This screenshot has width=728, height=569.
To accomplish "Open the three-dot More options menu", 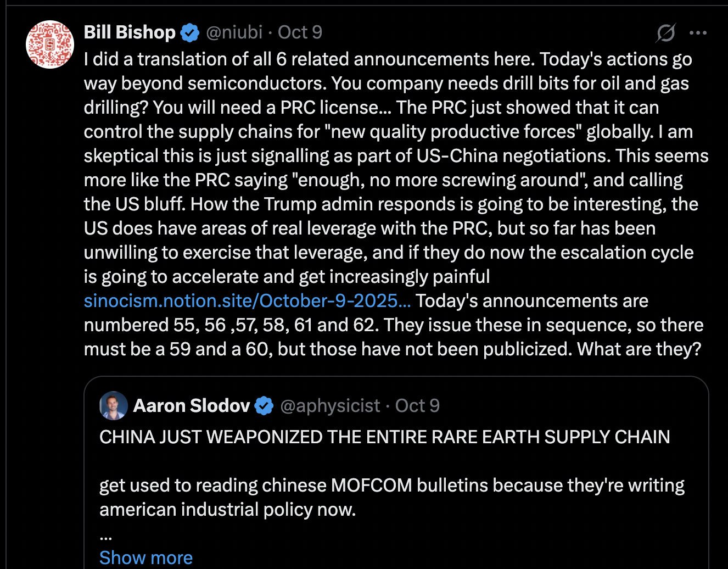I will coord(698,33).
